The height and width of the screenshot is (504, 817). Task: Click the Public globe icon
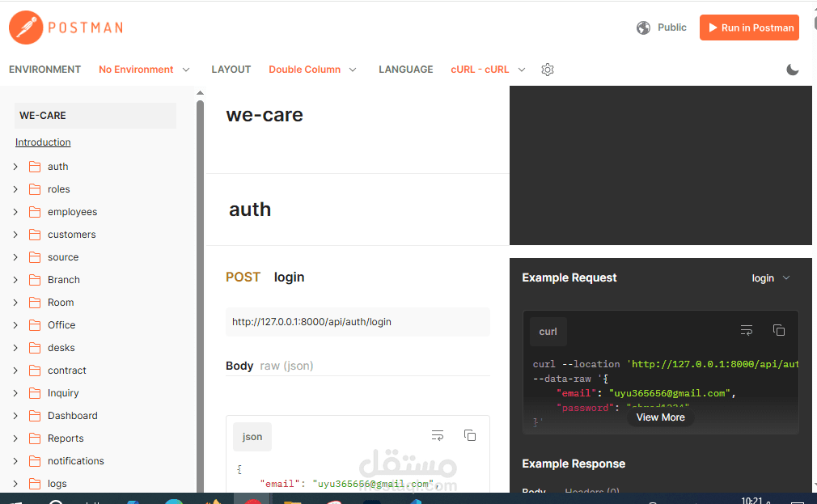click(x=644, y=28)
